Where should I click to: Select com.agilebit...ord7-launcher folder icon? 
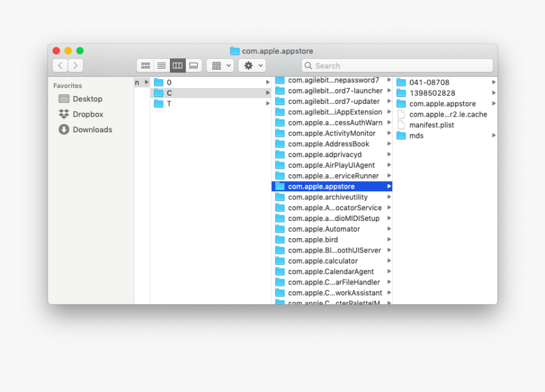point(280,91)
